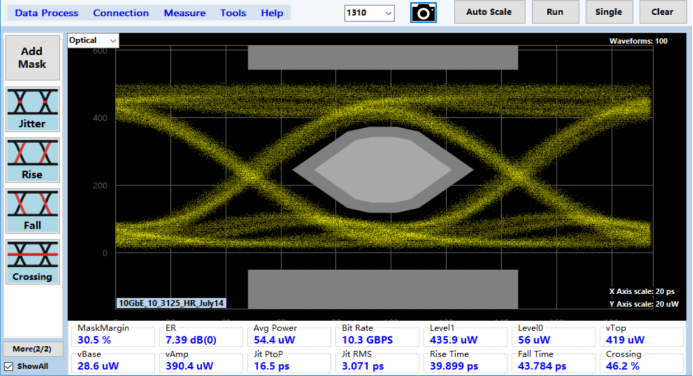The height and width of the screenshot is (376, 693).
Task: Select the Fall time measurement icon
Action: (x=32, y=210)
